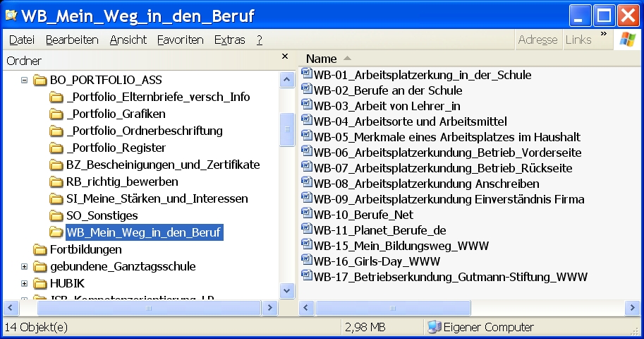
Task: Click the Links toolbar label
Action: pyautogui.click(x=578, y=40)
